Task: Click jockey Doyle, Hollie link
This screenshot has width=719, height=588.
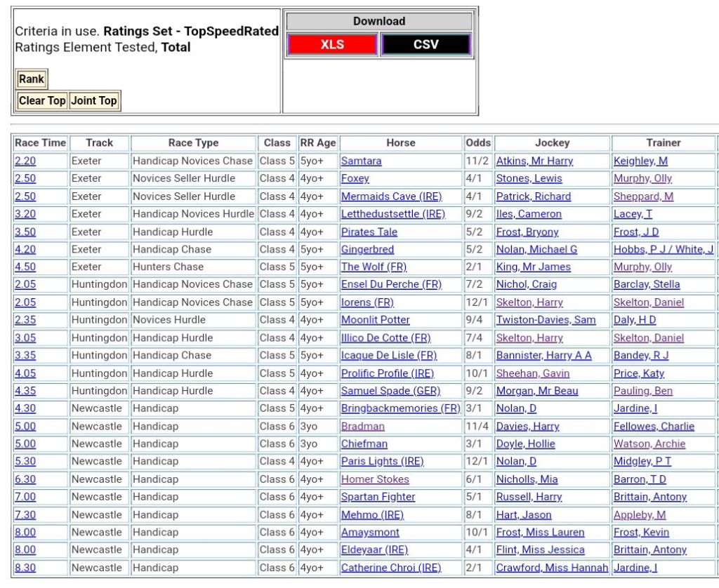Action: 525,443
